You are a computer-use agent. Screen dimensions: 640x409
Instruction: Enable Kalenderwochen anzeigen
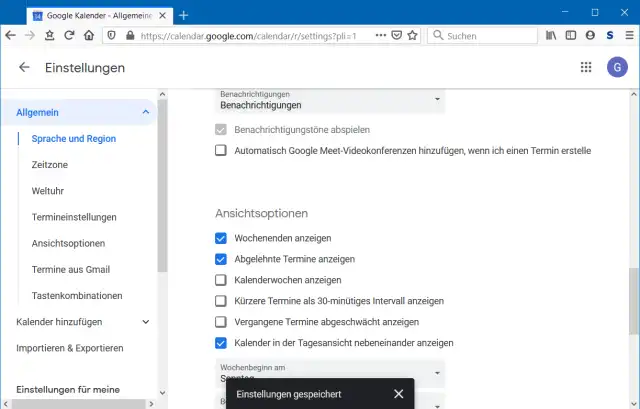pyautogui.click(x=221, y=280)
